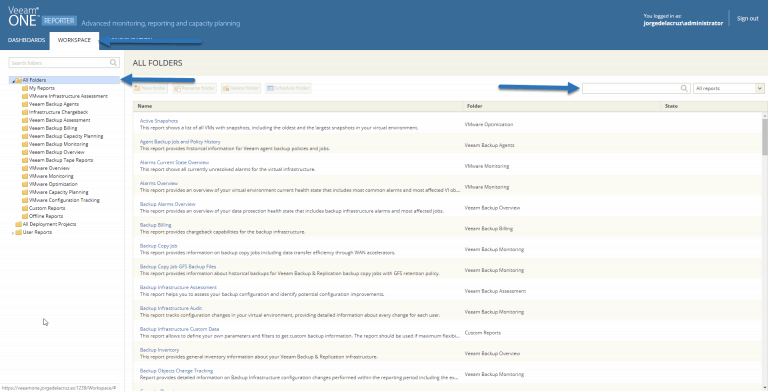The image size is (768, 392).
Task: Select My Reports in the folder tree
Action: [42, 88]
